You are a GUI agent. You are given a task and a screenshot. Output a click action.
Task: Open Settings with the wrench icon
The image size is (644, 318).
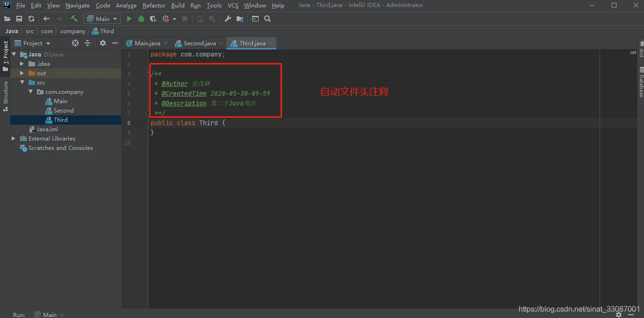click(228, 19)
